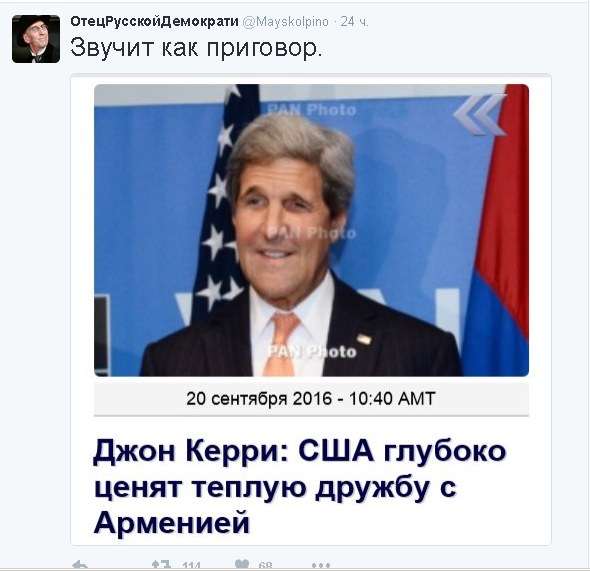Open the author's profile avatar with hat
Image resolution: width=590 pixels, height=571 pixels.
click(x=36, y=39)
